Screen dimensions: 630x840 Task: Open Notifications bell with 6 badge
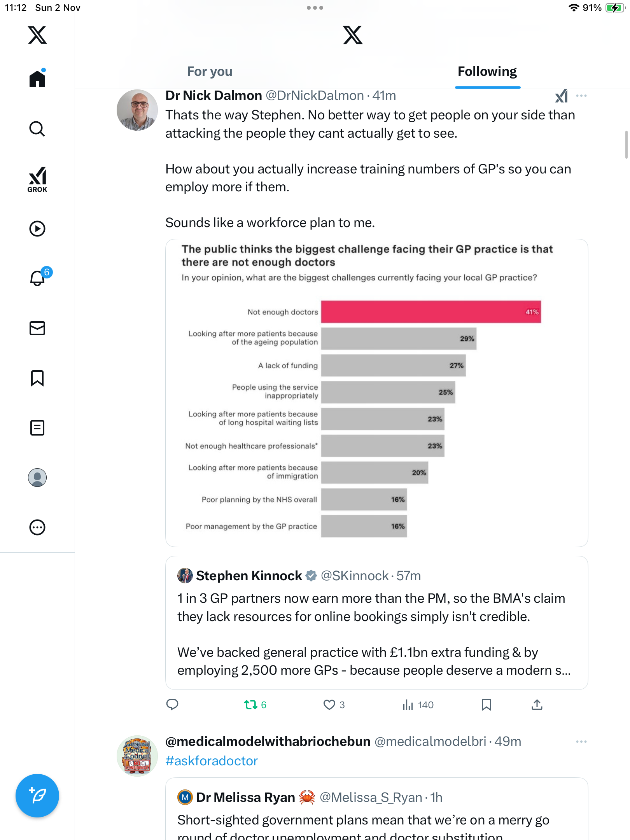tap(38, 278)
